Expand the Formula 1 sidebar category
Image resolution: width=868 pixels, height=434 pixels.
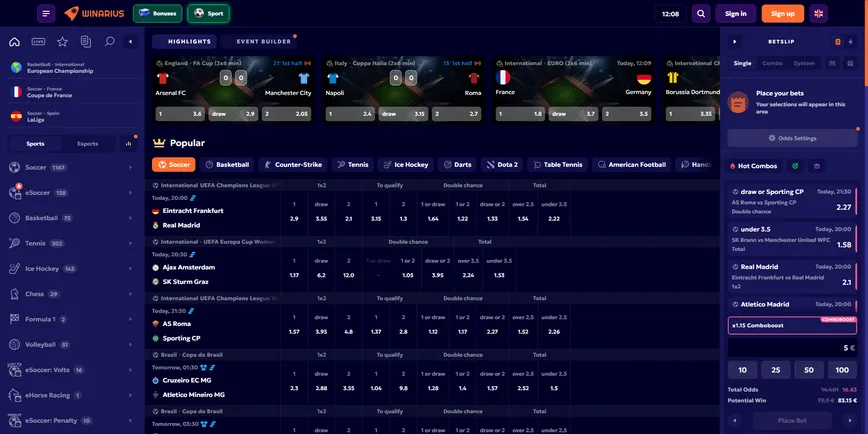72,319
